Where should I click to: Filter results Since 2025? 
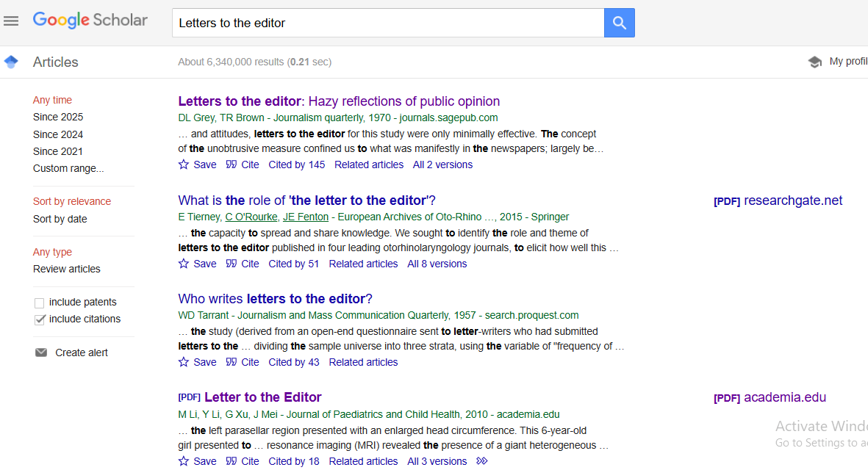point(58,117)
